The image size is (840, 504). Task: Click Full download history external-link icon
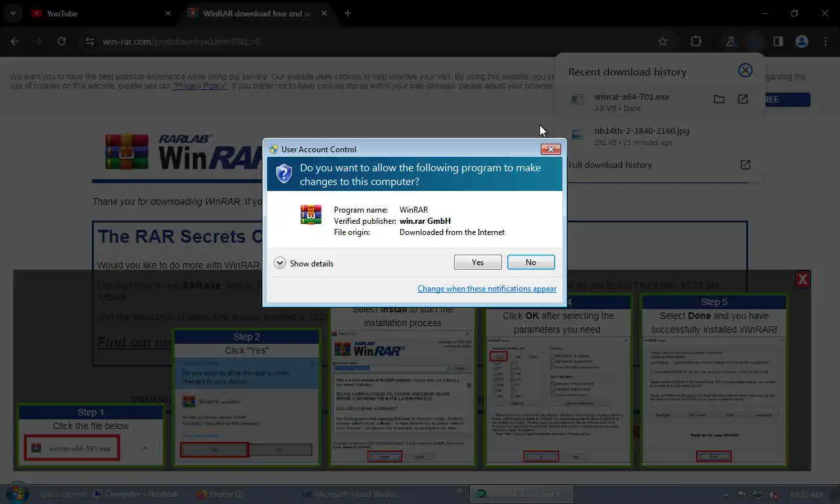point(745,165)
